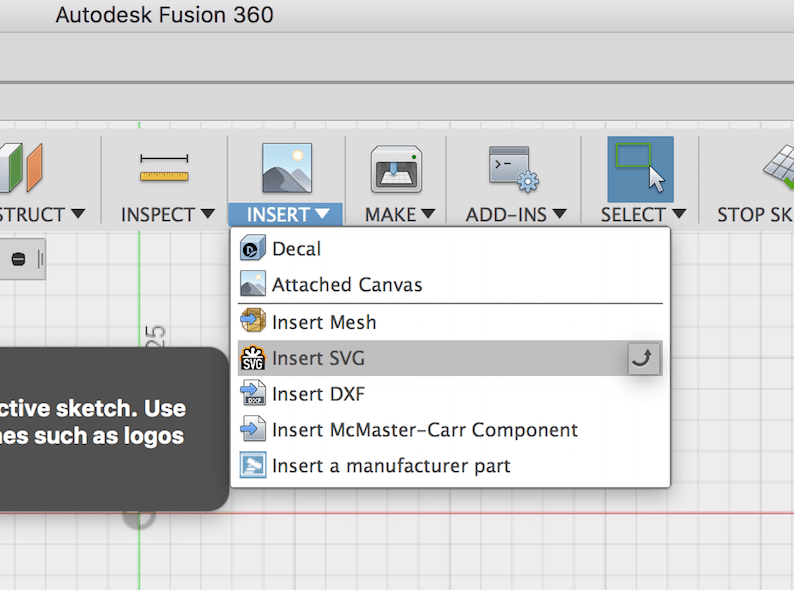This screenshot has width=794, height=590.
Task: Choose Insert SVG menu entry
Action: click(x=450, y=358)
